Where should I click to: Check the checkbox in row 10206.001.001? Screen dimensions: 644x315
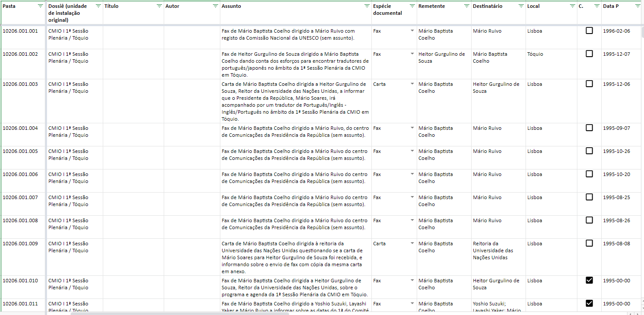[x=589, y=31]
